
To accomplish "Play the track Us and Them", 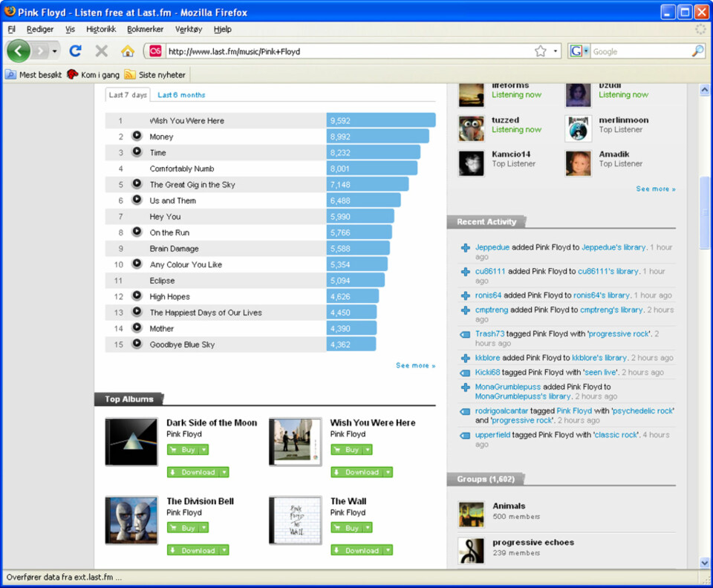I will click(x=137, y=200).
